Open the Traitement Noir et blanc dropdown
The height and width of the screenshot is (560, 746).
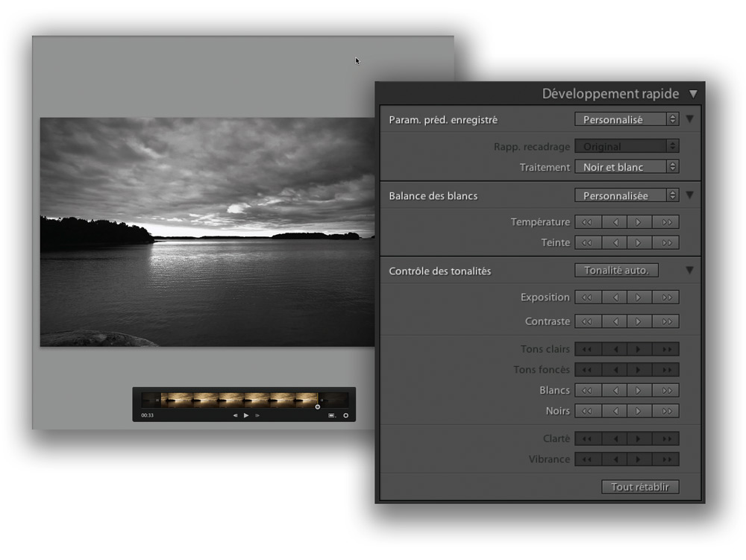(x=627, y=167)
